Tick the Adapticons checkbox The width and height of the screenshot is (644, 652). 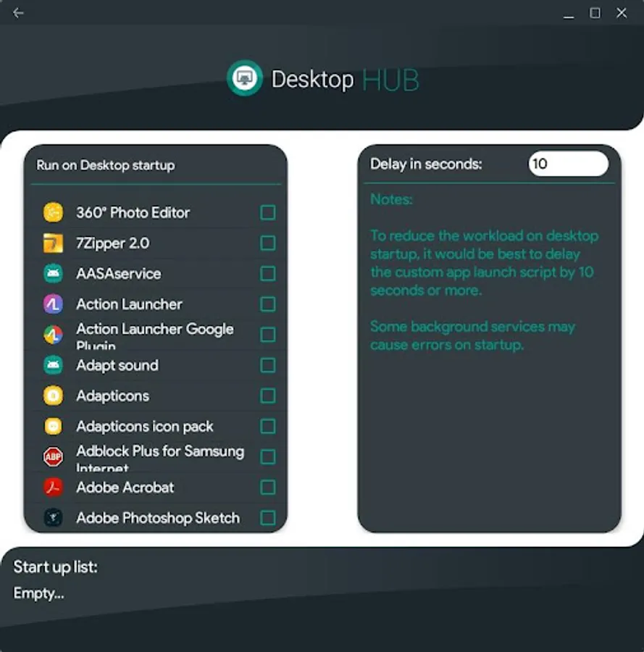(268, 396)
